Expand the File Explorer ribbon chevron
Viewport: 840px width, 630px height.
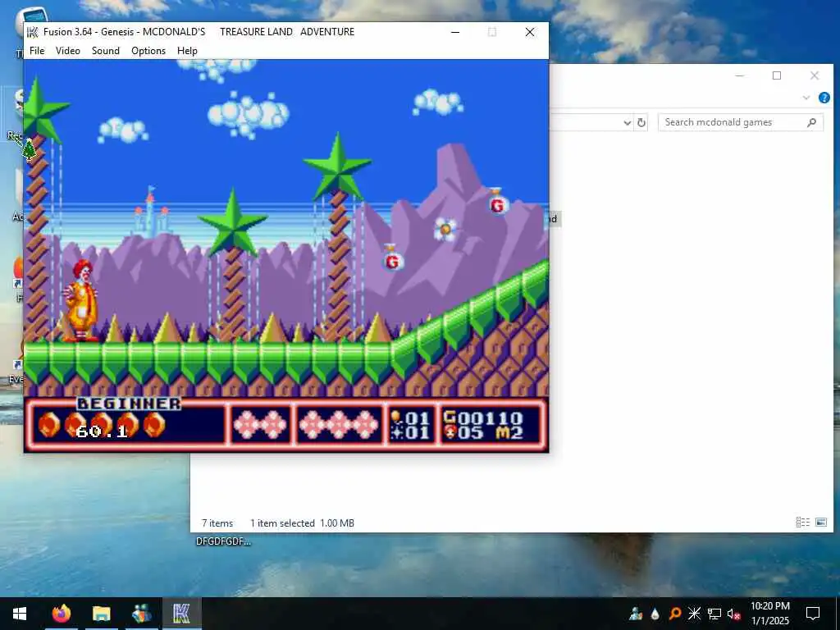[x=806, y=98]
